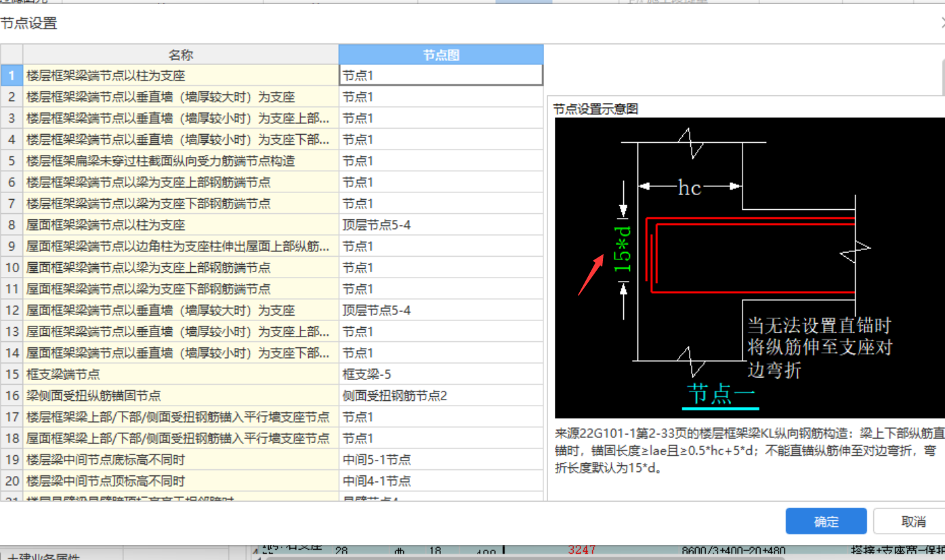Click the 3247 value in the background table
This screenshot has width=945, height=560.
pyautogui.click(x=581, y=551)
